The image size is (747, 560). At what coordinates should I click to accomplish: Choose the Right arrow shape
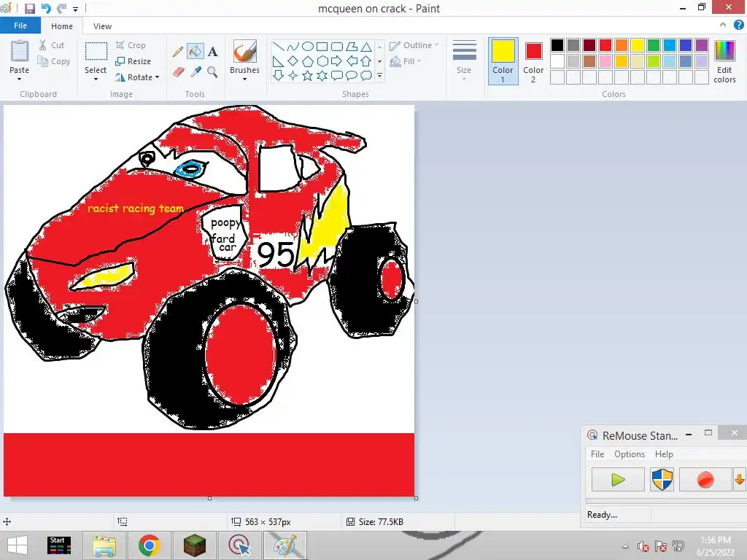pyautogui.click(x=336, y=61)
